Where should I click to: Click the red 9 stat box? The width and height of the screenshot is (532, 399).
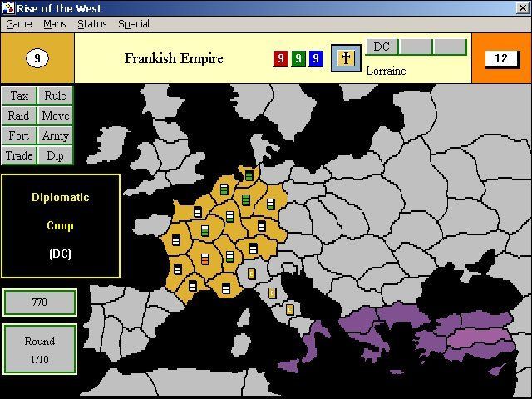click(281, 59)
